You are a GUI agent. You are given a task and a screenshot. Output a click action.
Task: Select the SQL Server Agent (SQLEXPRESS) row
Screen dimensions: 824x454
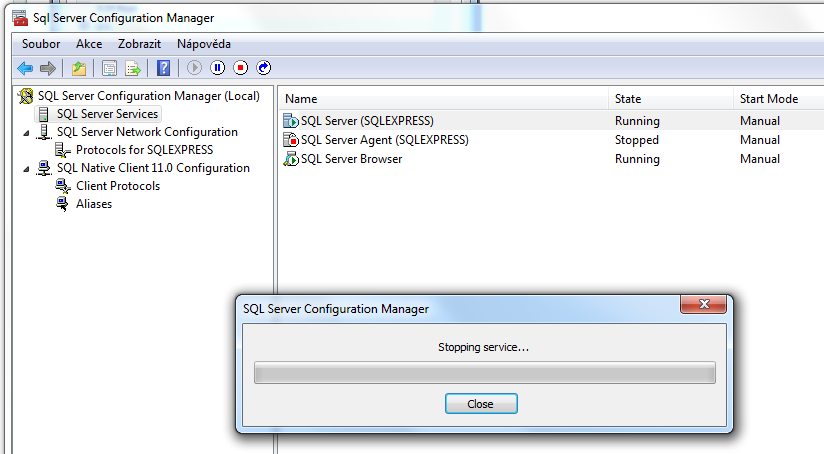click(x=552, y=140)
